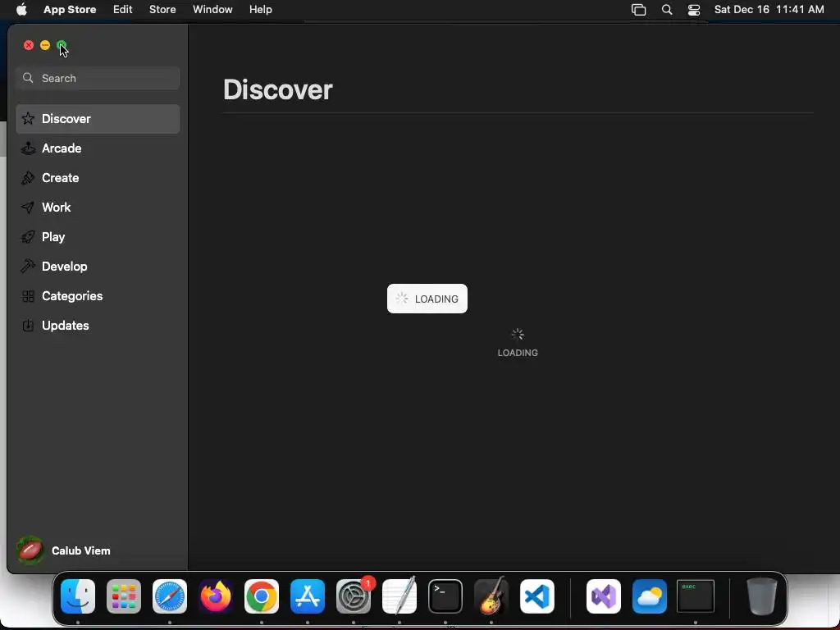Open the Trash from the Dock

[762, 596]
